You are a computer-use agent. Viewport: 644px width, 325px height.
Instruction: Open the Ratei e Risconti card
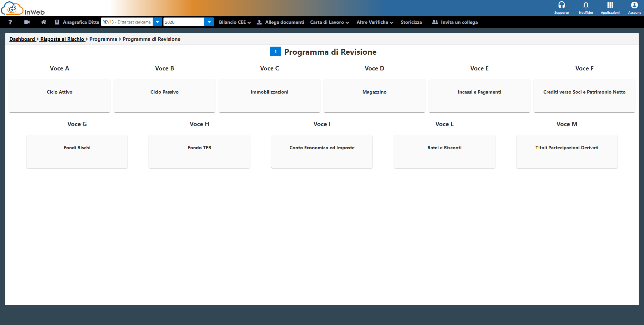(444, 151)
